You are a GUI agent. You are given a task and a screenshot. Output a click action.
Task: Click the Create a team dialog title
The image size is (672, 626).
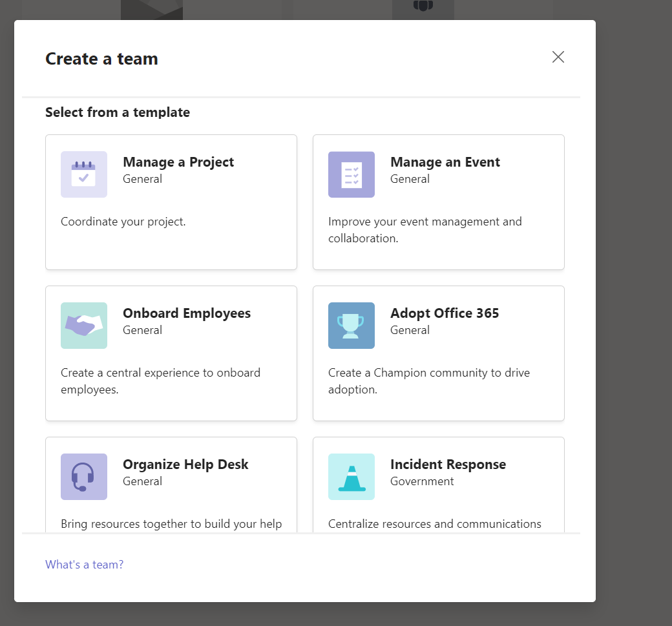(x=101, y=59)
